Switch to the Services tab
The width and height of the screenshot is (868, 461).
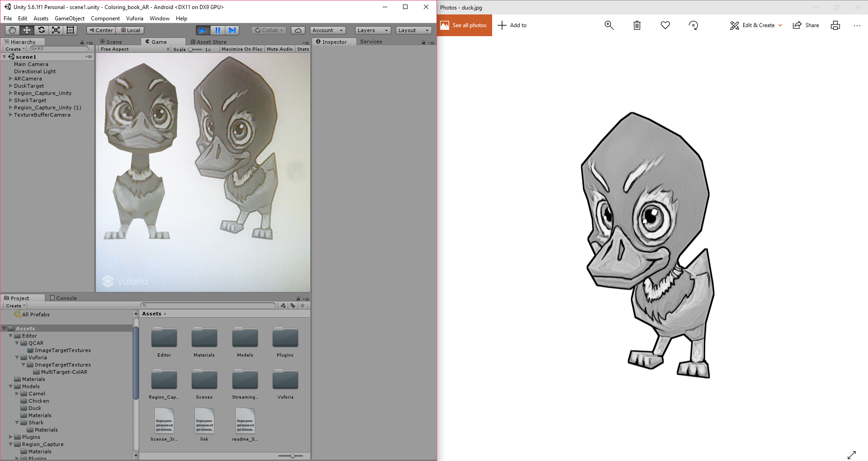point(371,42)
